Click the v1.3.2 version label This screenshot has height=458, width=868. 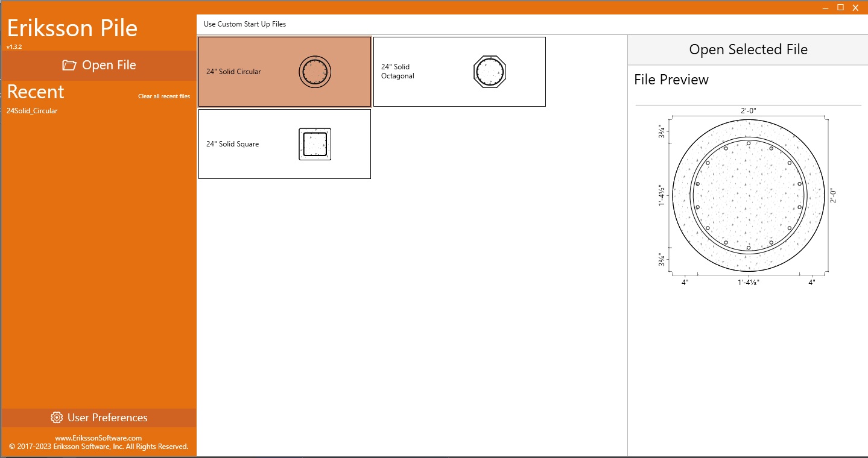pos(14,46)
